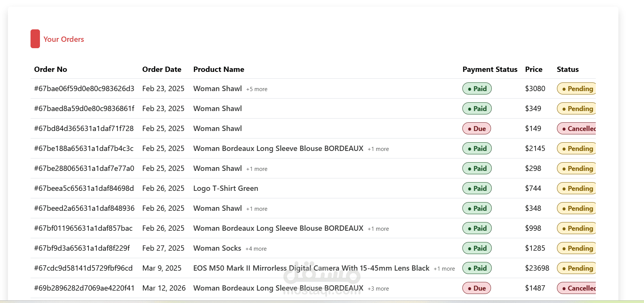Expand '+5 more' on first Woman Shawl order
This screenshot has height=303, width=644.
[257, 89]
